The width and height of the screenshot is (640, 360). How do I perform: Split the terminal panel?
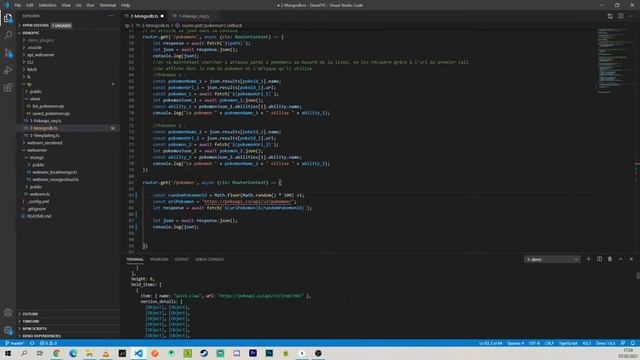pos(599,259)
